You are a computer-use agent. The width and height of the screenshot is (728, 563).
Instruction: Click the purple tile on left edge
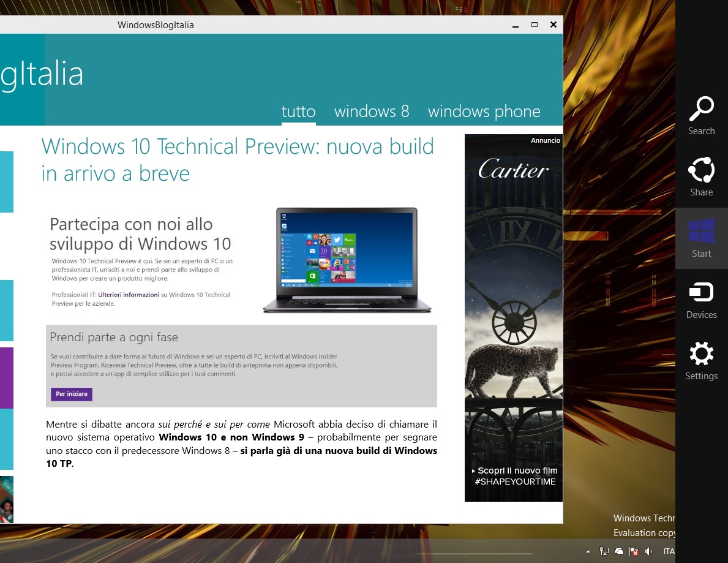[7, 377]
